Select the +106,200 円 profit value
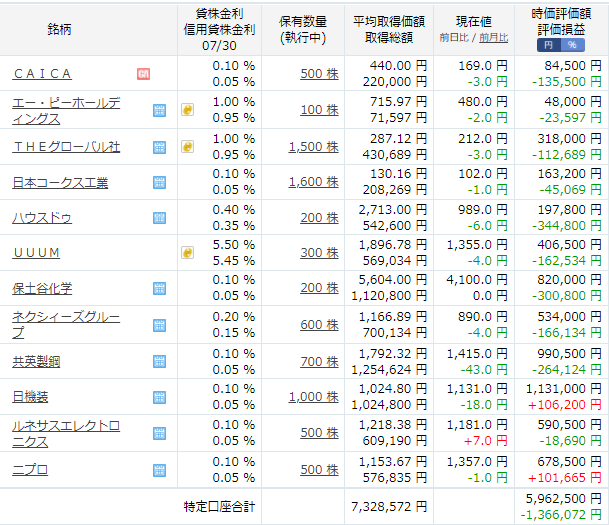The width and height of the screenshot is (609, 525). [564, 405]
